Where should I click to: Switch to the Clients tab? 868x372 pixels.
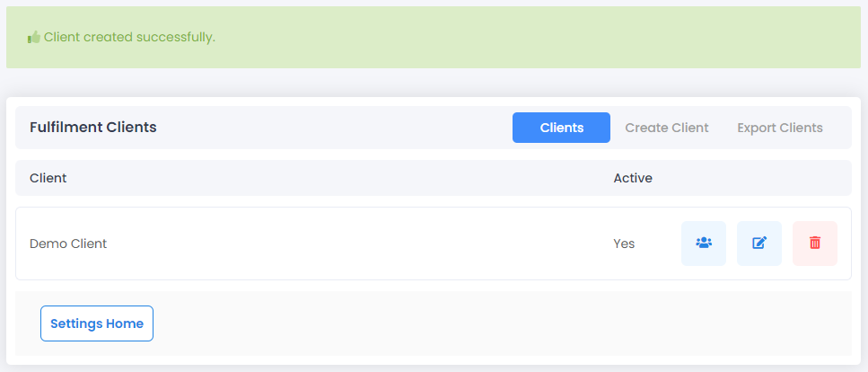coord(561,128)
